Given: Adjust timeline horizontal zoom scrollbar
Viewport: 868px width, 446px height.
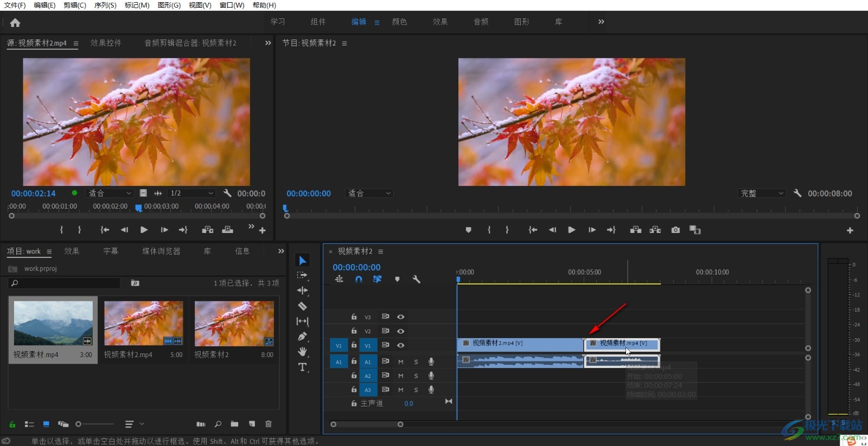Looking at the screenshot, I should point(367,424).
